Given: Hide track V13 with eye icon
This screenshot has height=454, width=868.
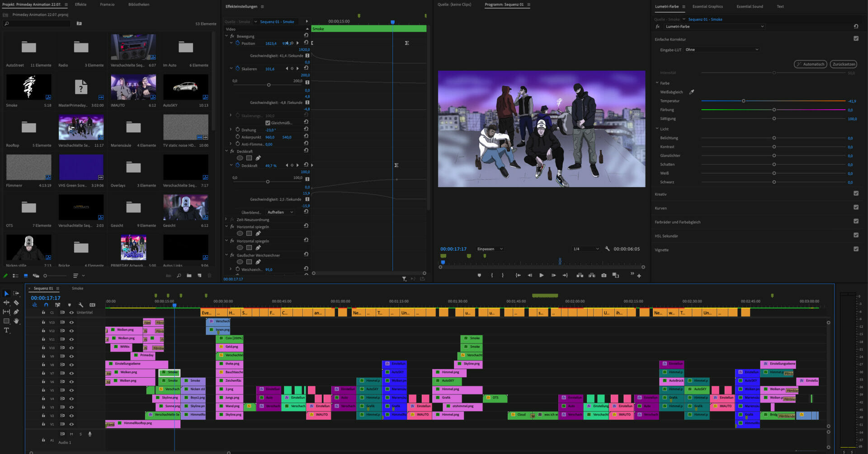Looking at the screenshot, I should pyautogui.click(x=71, y=323).
